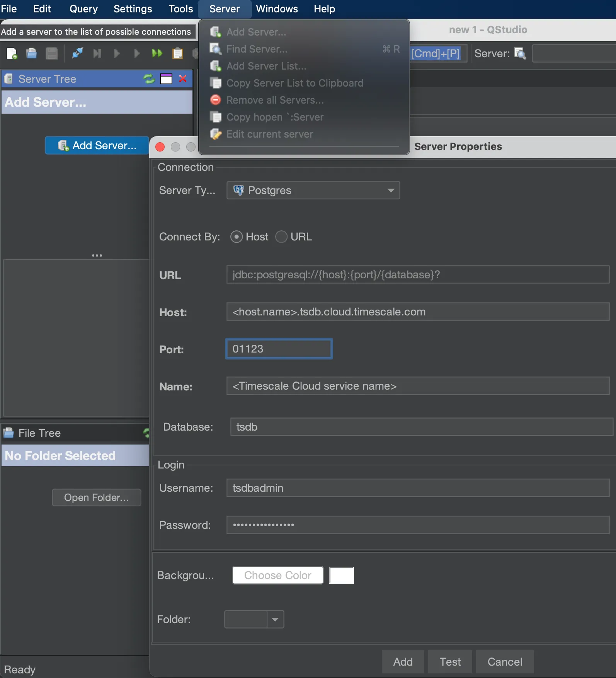Open the Settings menu

pos(133,9)
